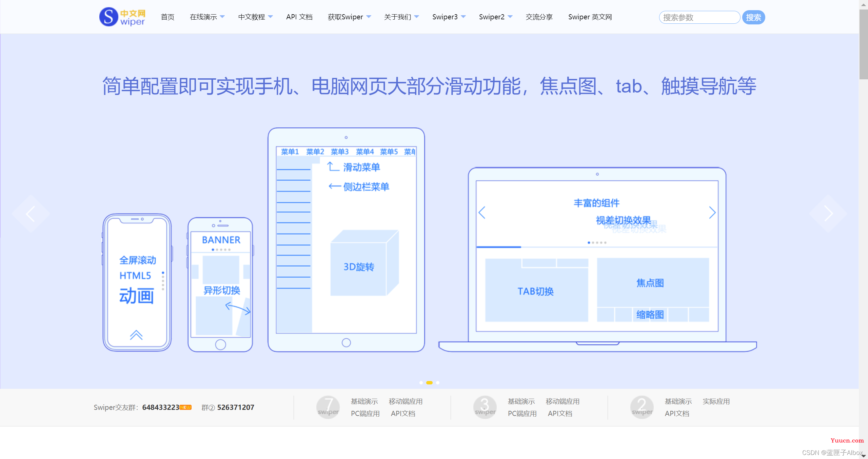Click the blue 搜索 button
The image size is (868, 459).
point(753,17)
